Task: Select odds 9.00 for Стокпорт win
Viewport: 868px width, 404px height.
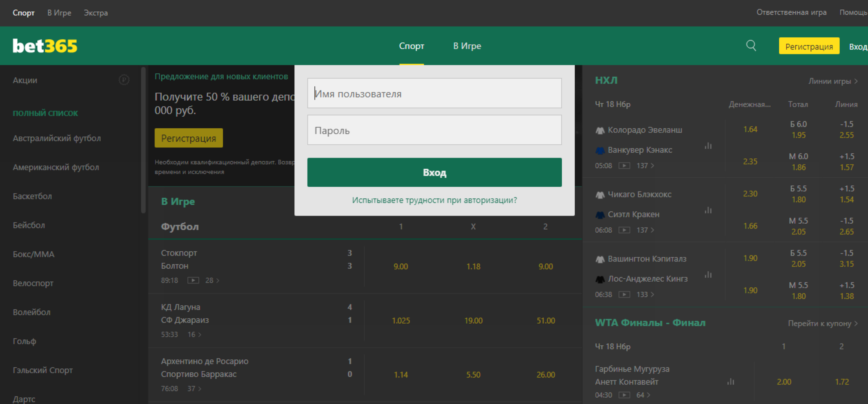Action: coord(400,266)
